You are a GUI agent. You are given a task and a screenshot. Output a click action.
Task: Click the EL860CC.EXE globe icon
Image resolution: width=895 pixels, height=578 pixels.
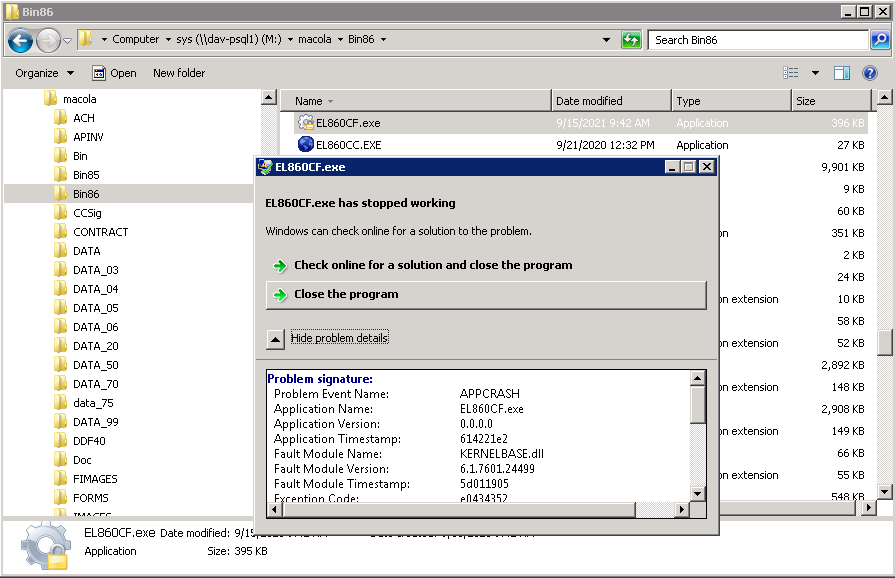(306, 144)
